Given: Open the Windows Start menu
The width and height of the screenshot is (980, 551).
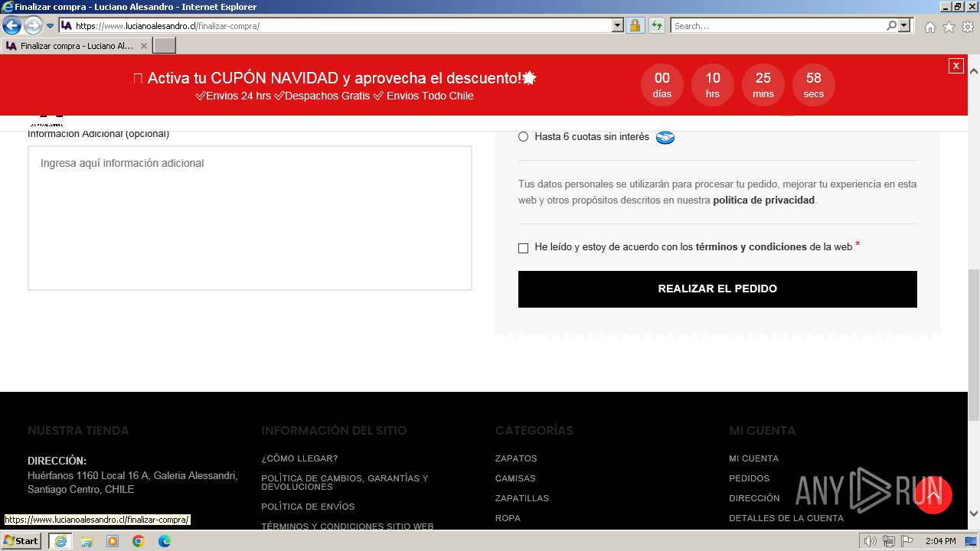Looking at the screenshot, I should [x=21, y=541].
